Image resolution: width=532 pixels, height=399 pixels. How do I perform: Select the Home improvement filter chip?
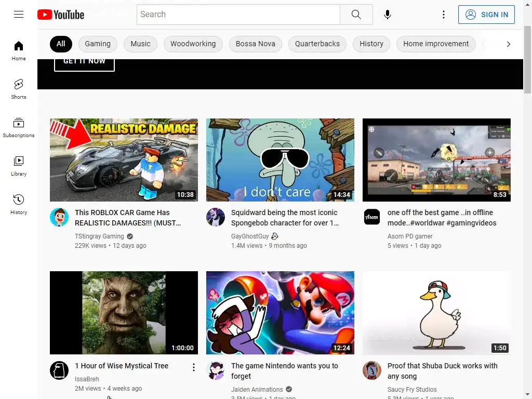pos(436,44)
